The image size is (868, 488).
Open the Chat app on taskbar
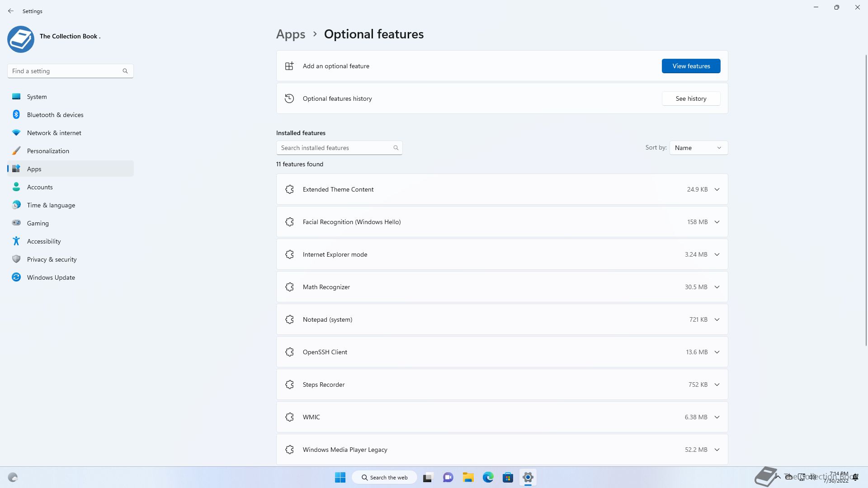(448, 477)
